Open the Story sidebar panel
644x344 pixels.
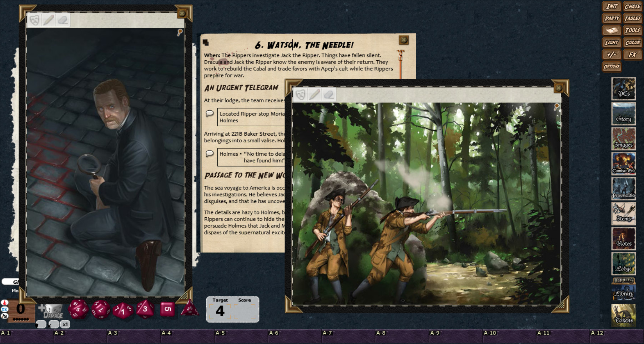(x=624, y=114)
